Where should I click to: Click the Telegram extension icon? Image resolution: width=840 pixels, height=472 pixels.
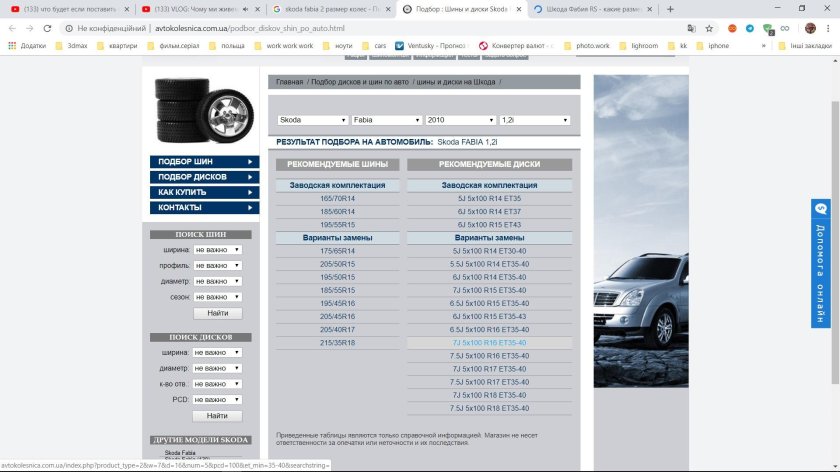pos(750,28)
